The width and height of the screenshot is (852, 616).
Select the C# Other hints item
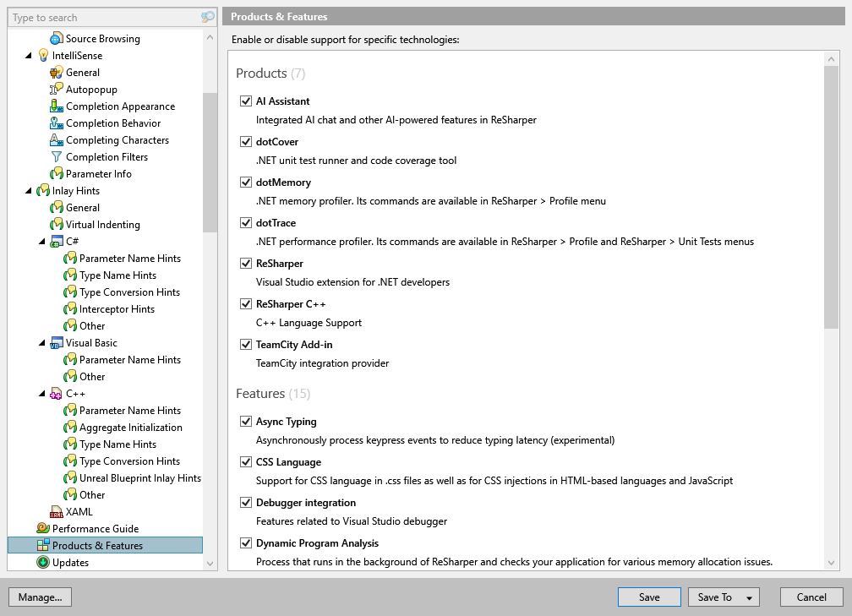point(92,326)
